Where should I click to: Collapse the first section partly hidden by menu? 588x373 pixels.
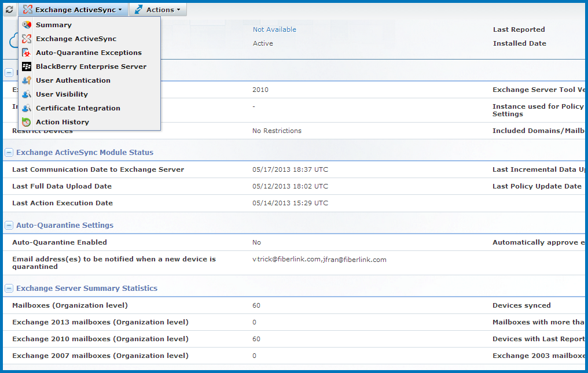tap(9, 73)
